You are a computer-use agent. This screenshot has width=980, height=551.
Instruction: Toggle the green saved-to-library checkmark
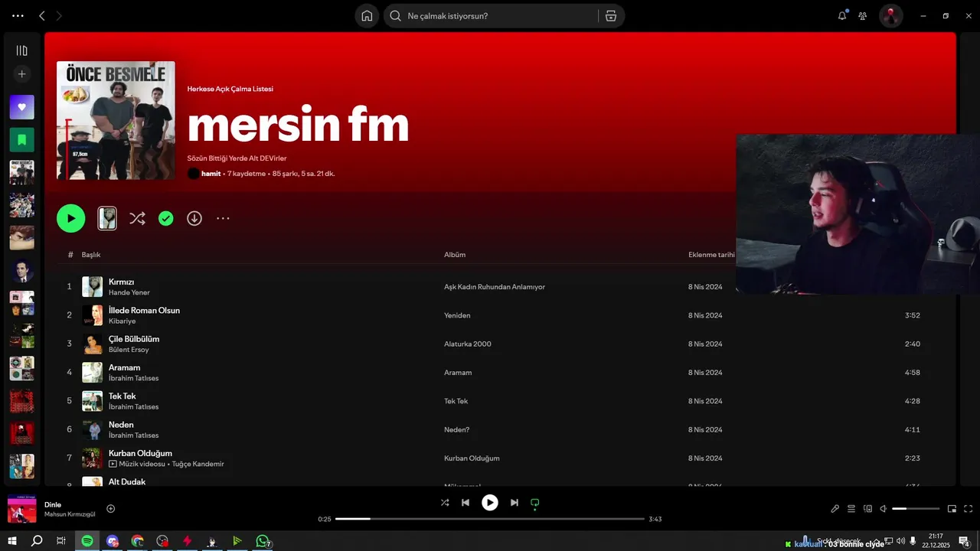pos(165,218)
